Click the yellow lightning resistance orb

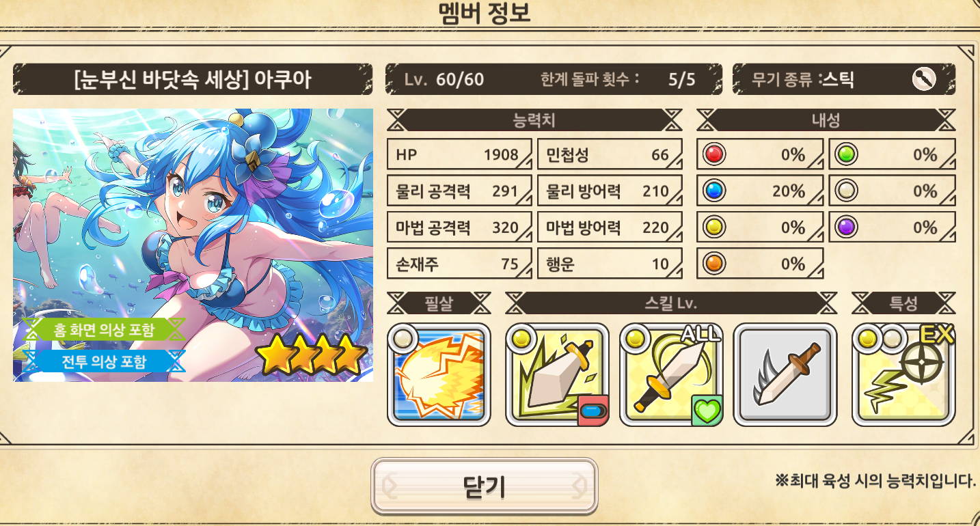[x=713, y=227]
